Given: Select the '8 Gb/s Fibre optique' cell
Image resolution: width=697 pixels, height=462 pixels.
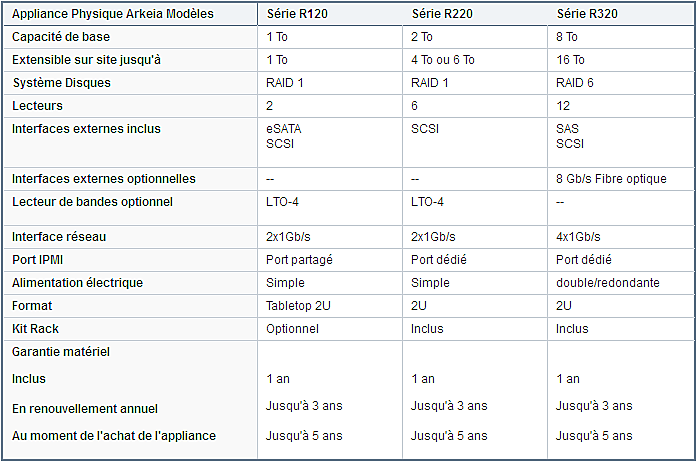Looking at the screenshot, I should [x=611, y=179].
